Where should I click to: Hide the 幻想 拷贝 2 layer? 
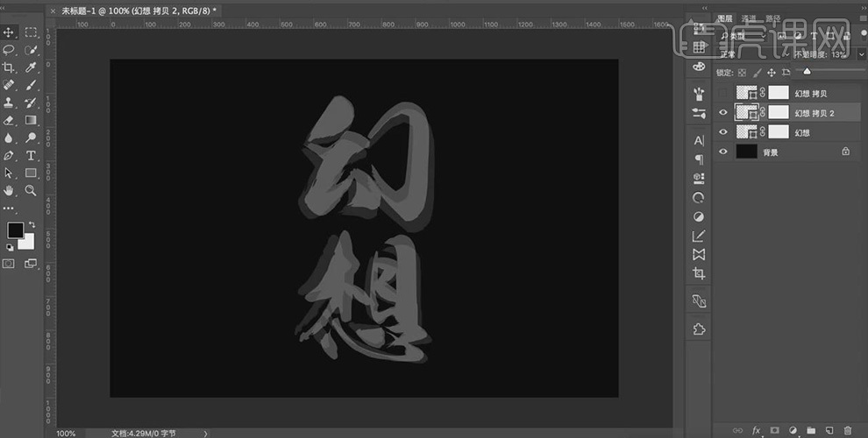[723, 112]
